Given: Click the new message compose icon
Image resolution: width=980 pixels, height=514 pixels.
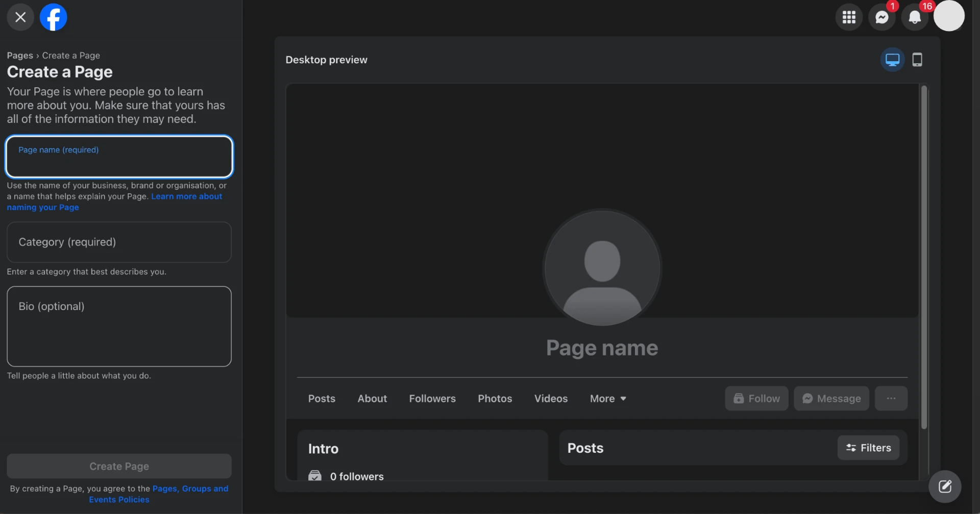Looking at the screenshot, I should (x=945, y=486).
